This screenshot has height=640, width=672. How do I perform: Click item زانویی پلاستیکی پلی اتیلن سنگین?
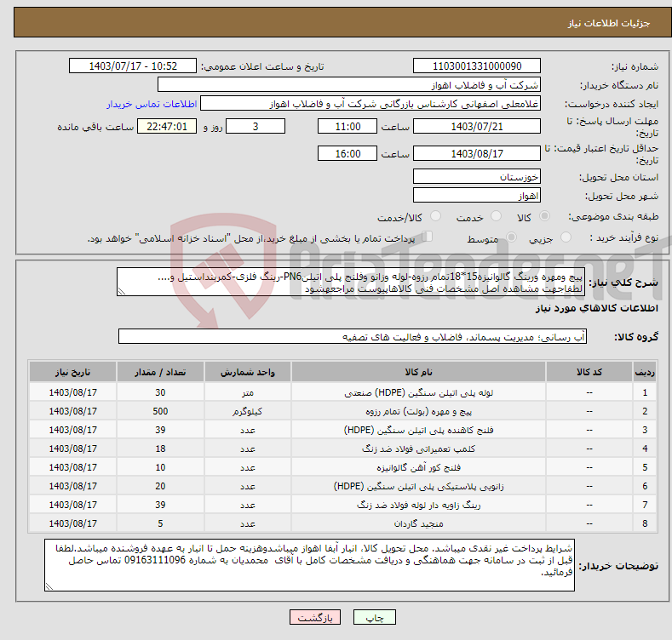418,486
